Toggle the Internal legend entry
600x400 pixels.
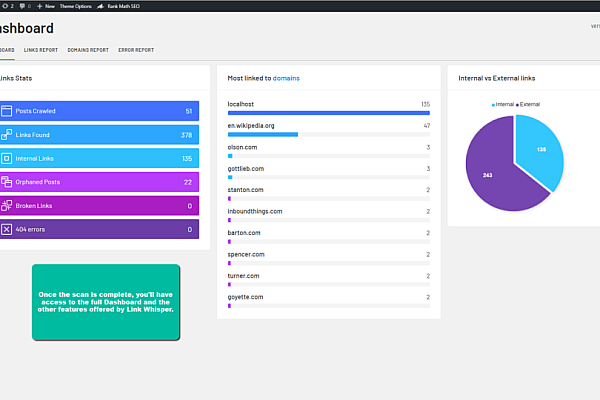(x=503, y=104)
